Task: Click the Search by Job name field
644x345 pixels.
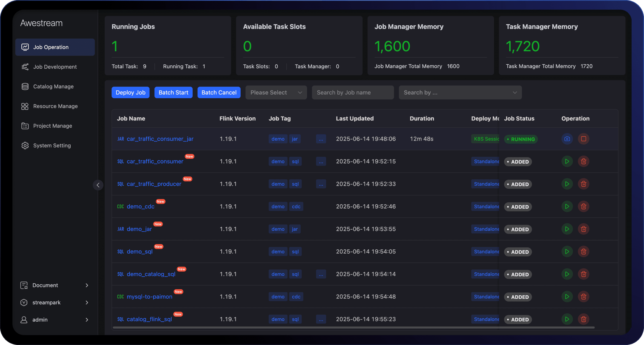Action: coord(353,92)
